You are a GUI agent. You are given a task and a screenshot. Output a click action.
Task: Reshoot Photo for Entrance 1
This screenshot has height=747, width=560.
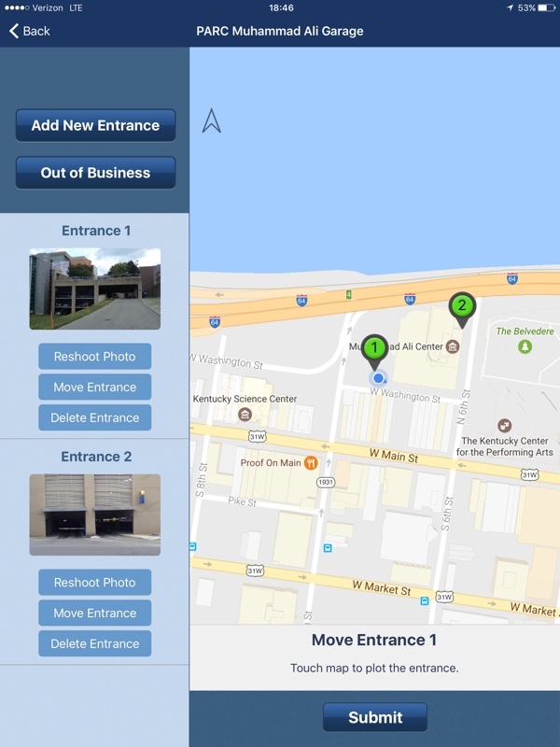pos(95,357)
